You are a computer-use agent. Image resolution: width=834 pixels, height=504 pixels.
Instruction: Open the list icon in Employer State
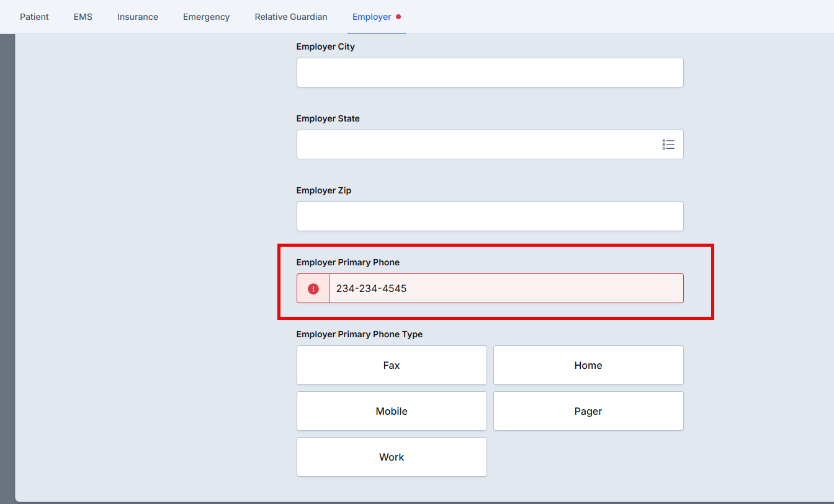[x=668, y=144]
